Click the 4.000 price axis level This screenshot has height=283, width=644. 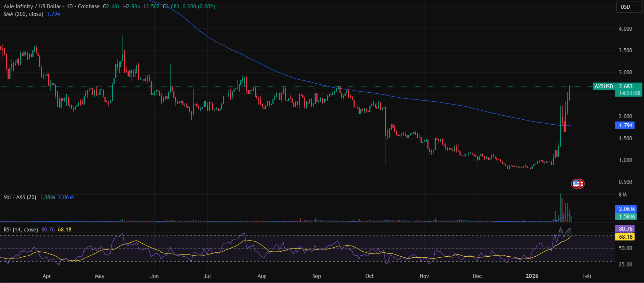click(x=625, y=29)
